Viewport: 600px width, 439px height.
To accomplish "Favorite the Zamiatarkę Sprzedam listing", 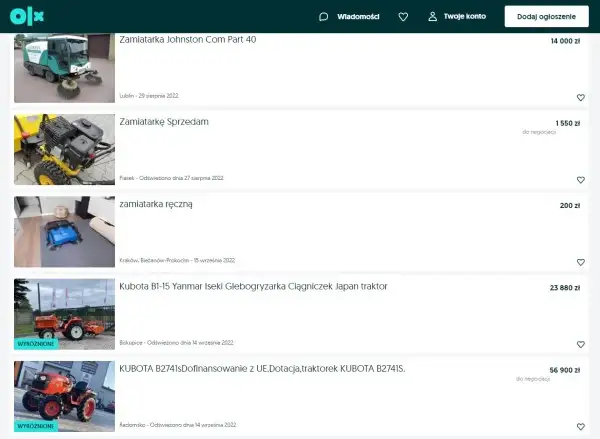I will click(580, 180).
